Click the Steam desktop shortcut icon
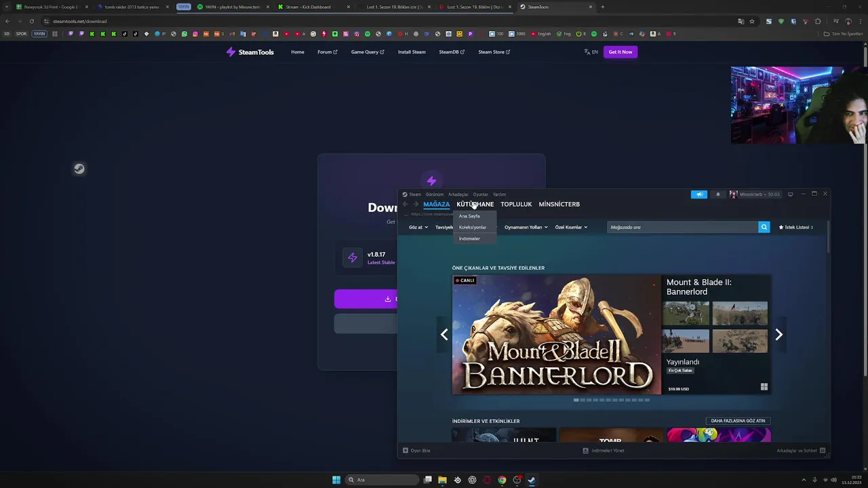868x488 pixels. pos(79,169)
